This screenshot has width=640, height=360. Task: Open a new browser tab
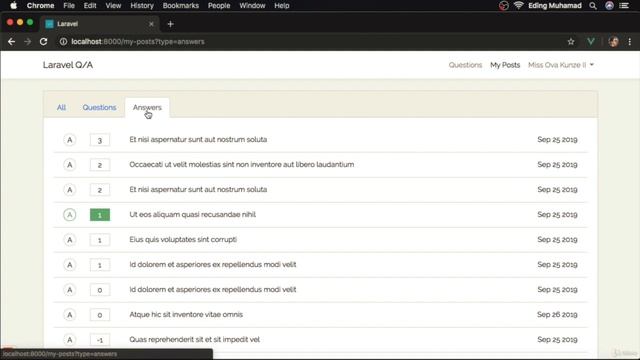coord(170,24)
